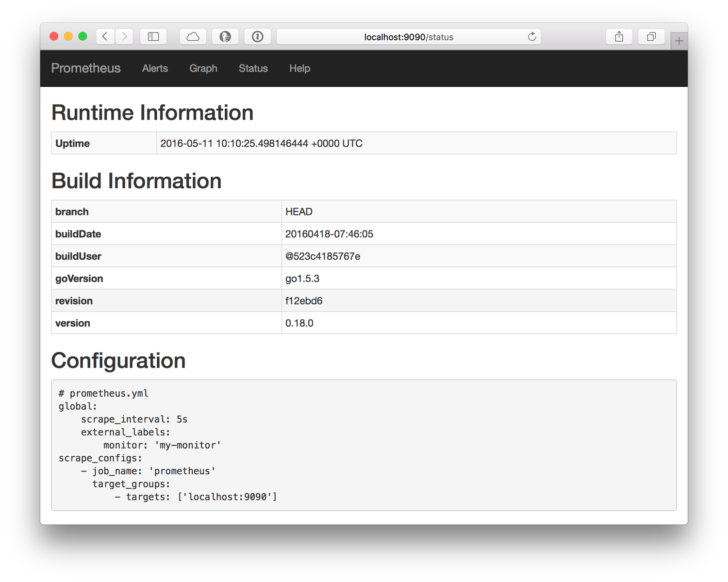
Task: Click the 'version' row label
Action: click(x=73, y=323)
